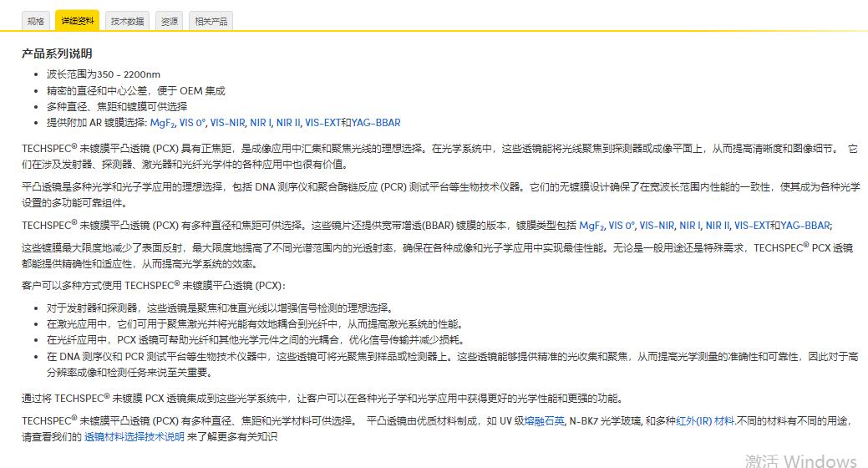This screenshot has width=868, height=468.
Task: Switch to the 规格 tab
Action: pyautogui.click(x=35, y=21)
